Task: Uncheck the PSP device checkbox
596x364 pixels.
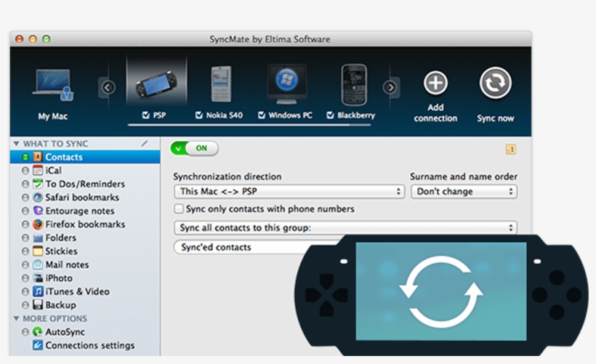Action: (145, 115)
